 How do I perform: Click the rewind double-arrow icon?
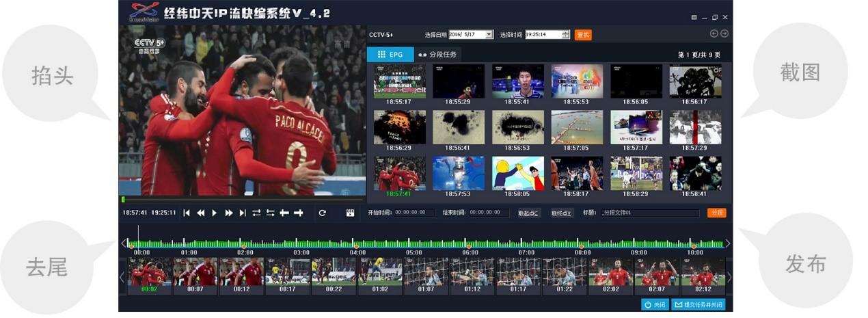[201, 213]
